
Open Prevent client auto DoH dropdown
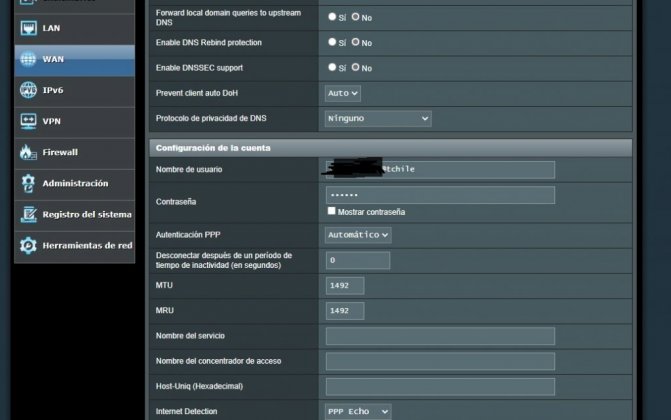[x=343, y=93]
